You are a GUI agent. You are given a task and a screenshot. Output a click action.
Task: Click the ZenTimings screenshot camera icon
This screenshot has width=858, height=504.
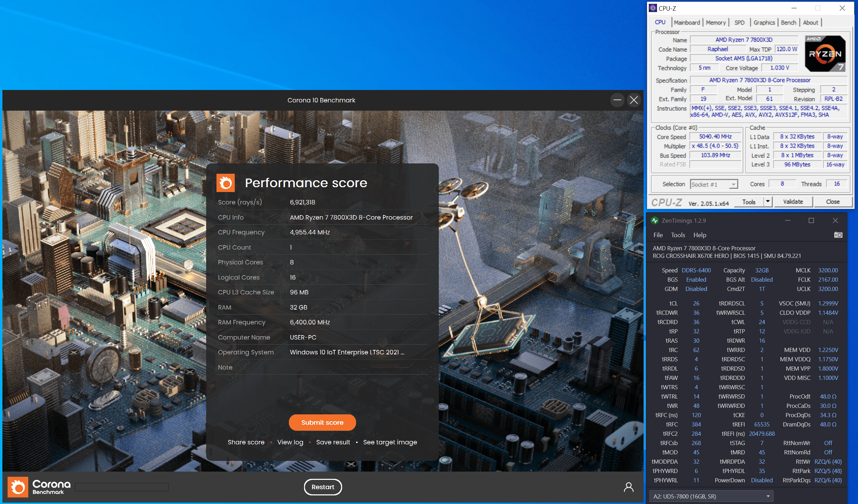[x=838, y=235]
